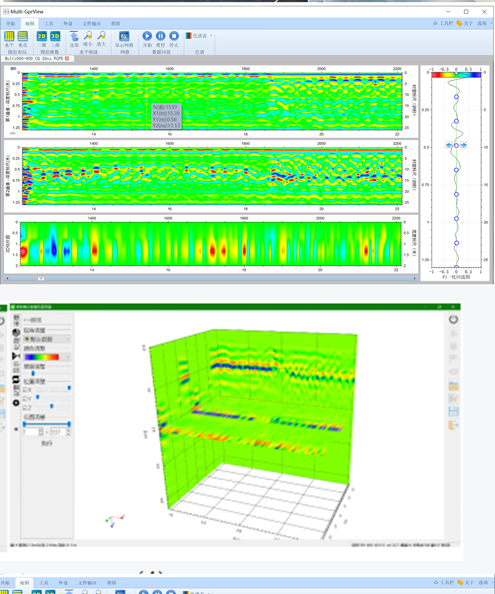Open the 文件输出 ribbon tab in top window

point(92,23)
